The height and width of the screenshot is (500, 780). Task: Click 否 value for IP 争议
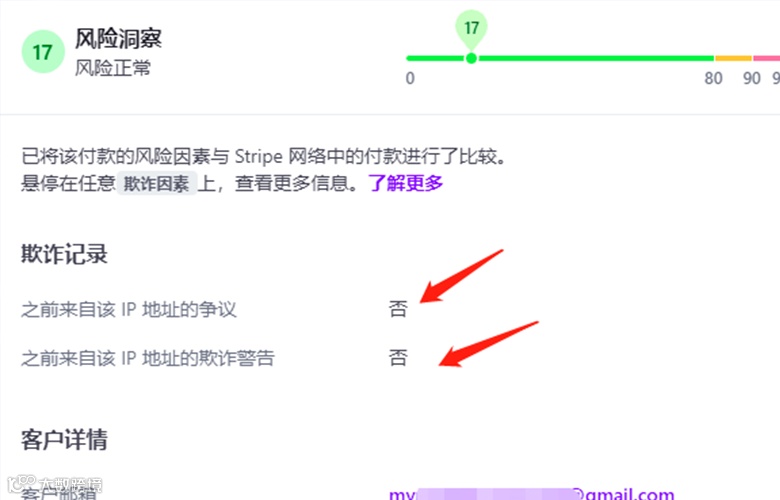click(398, 309)
